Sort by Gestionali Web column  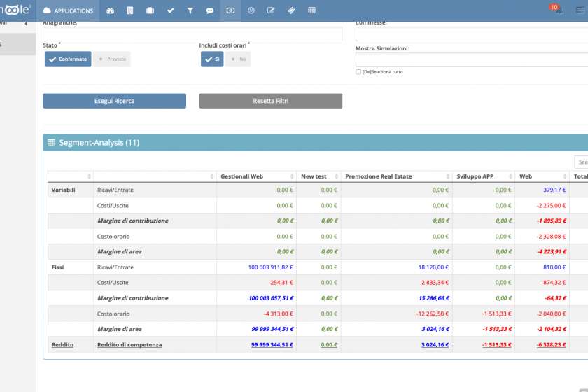coord(256,176)
